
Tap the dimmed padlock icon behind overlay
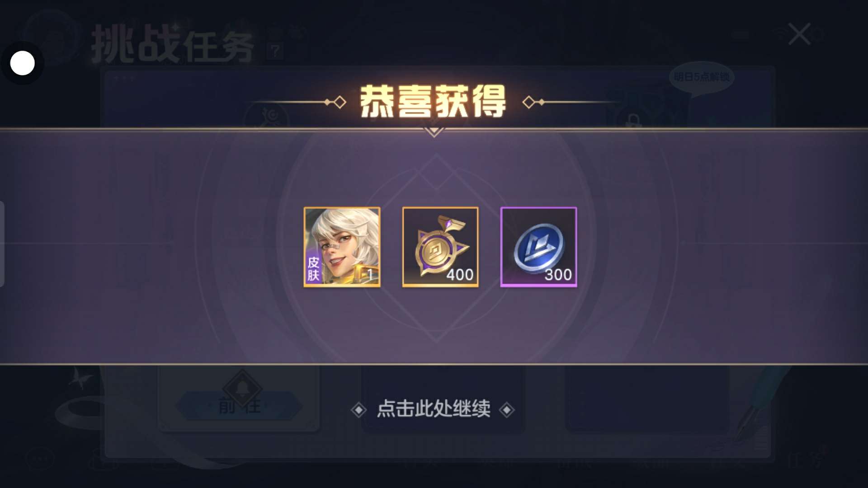pyautogui.click(x=633, y=121)
